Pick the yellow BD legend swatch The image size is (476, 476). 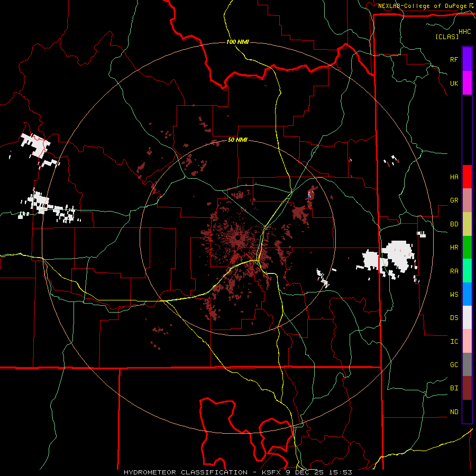[467, 224]
